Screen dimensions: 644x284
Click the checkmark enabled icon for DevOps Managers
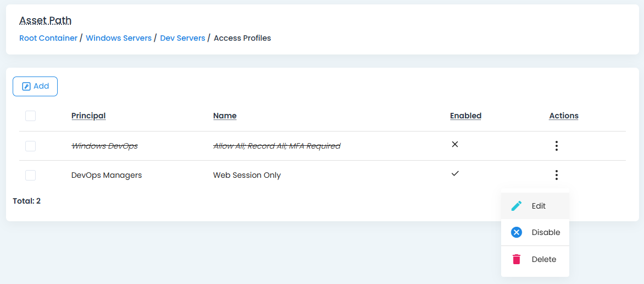(454, 174)
